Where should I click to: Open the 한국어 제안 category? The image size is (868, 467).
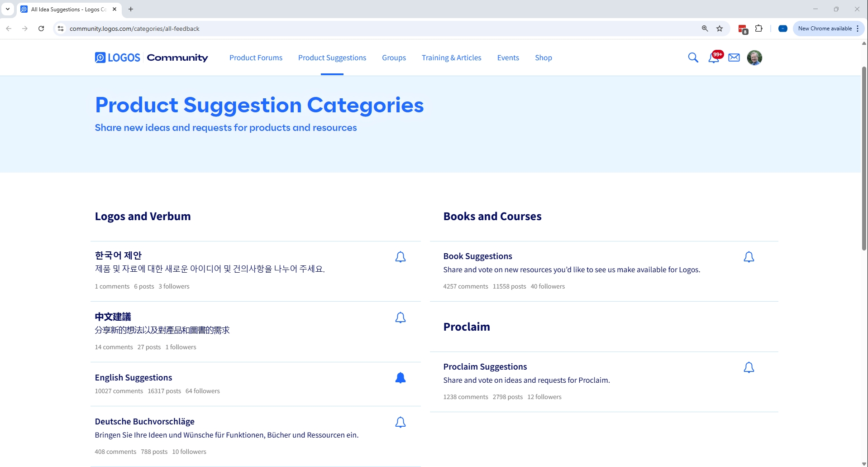tap(118, 255)
